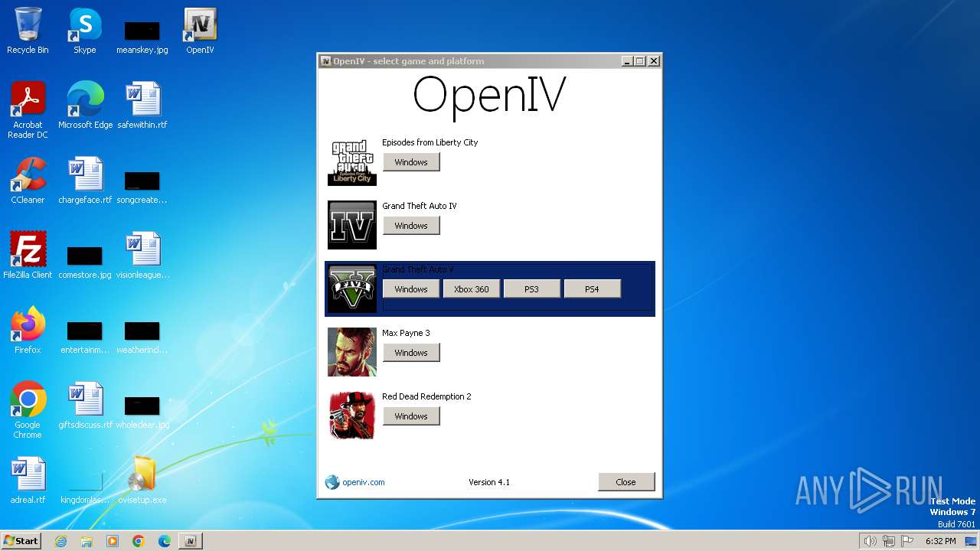The height and width of the screenshot is (551, 980).
Task: Switch to the OpenIV taskbar button
Action: [x=191, y=541]
